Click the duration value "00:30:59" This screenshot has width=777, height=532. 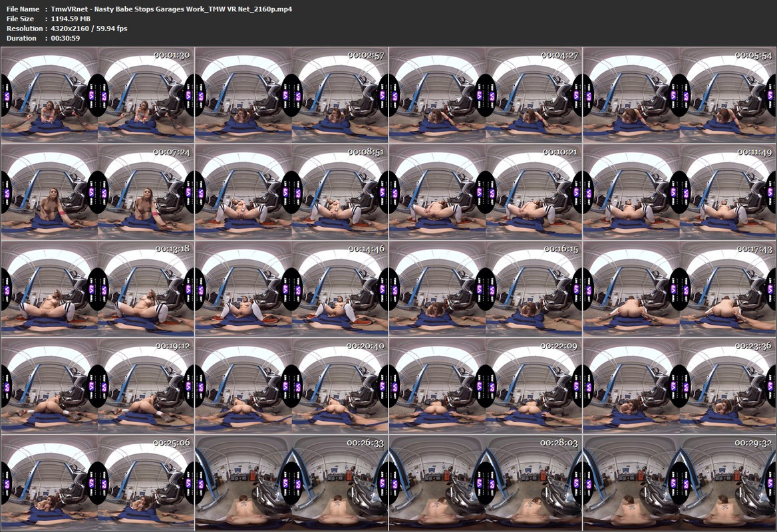click(65, 38)
